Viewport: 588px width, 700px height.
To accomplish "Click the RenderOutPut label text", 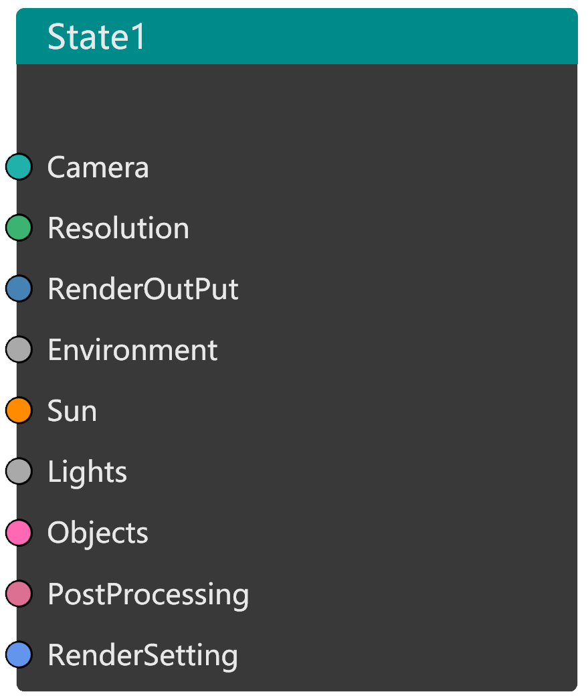I will [143, 289].
